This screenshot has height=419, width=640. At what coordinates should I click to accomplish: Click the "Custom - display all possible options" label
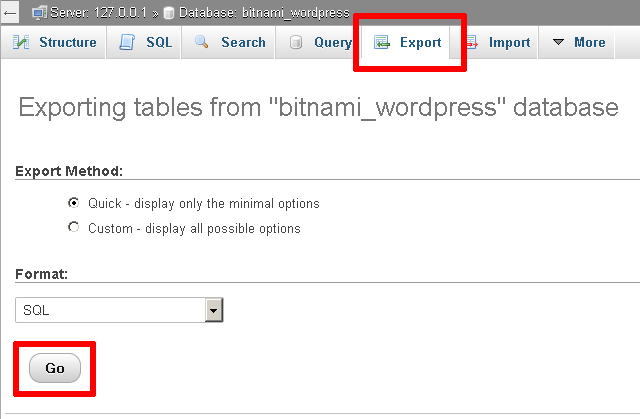[194, 228]
